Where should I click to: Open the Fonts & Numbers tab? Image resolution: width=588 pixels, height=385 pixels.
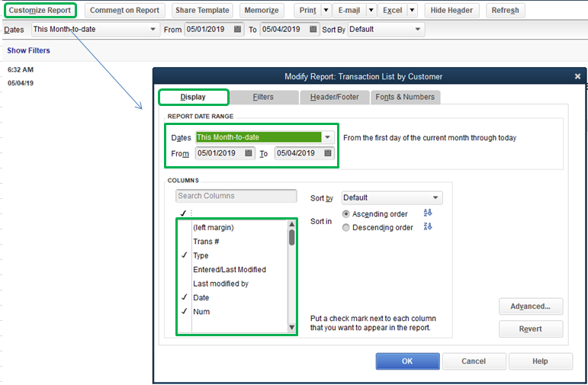[405, 97]
